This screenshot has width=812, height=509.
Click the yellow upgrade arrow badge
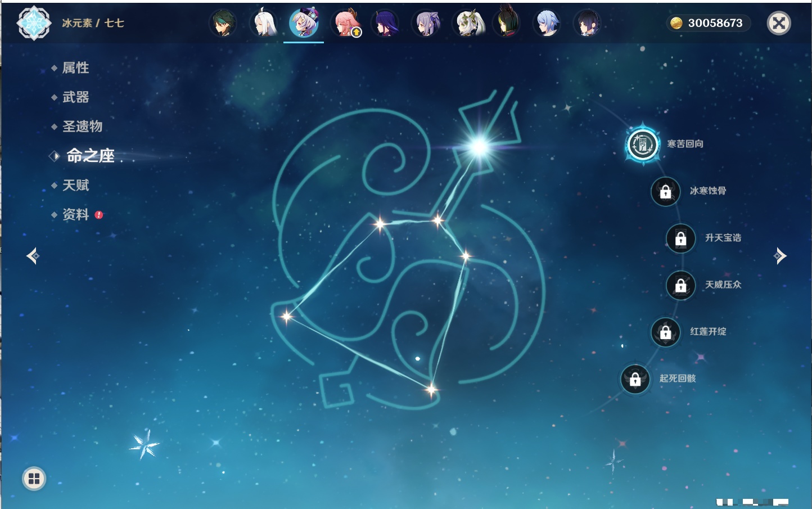click(x=356, y=33)
